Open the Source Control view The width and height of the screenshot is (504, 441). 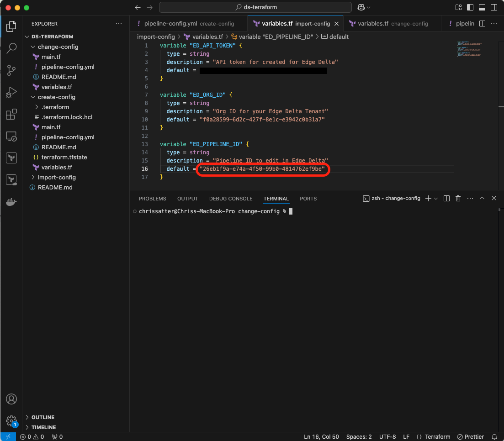click(11, 70)
